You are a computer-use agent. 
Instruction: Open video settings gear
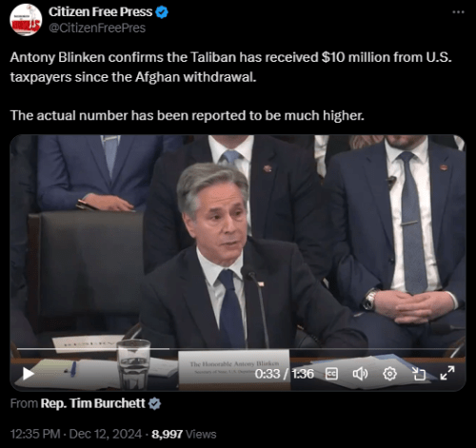[x=389, y=374]
